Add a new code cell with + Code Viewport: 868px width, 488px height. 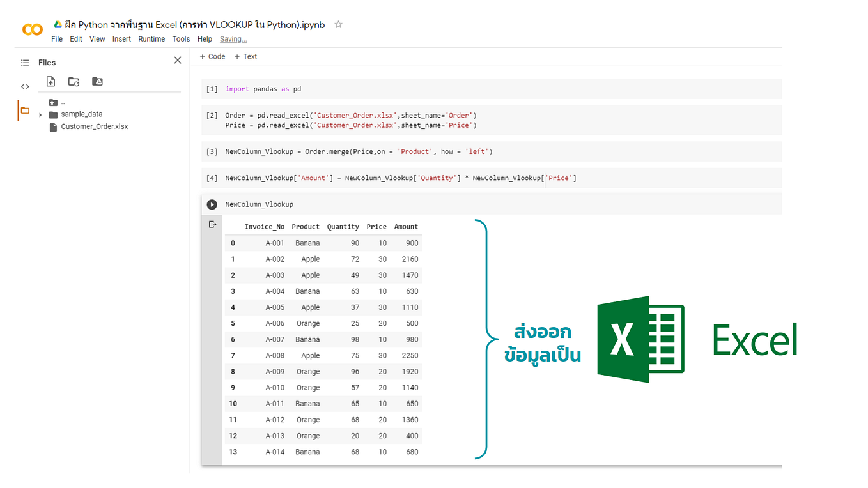212,57
